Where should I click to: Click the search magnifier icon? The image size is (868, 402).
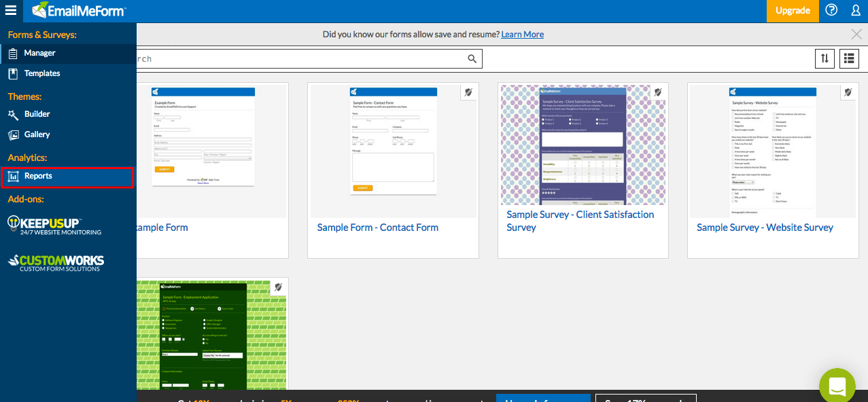tap(472, 58)
